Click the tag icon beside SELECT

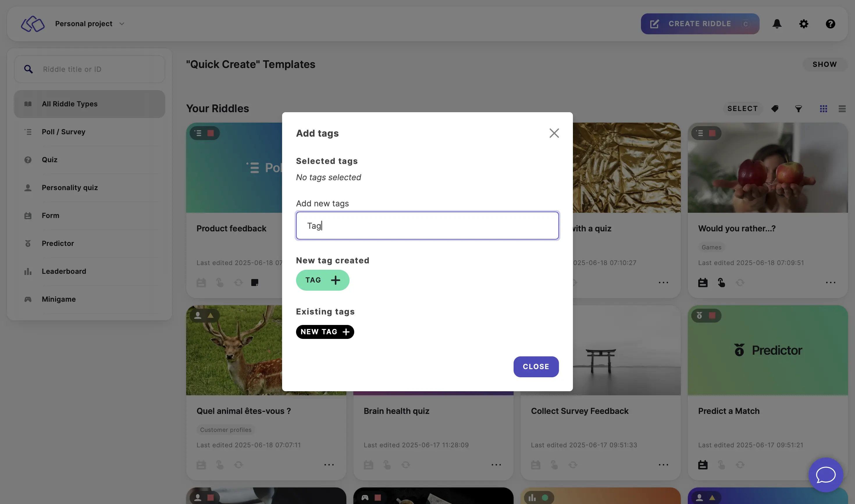pos(775,109)
